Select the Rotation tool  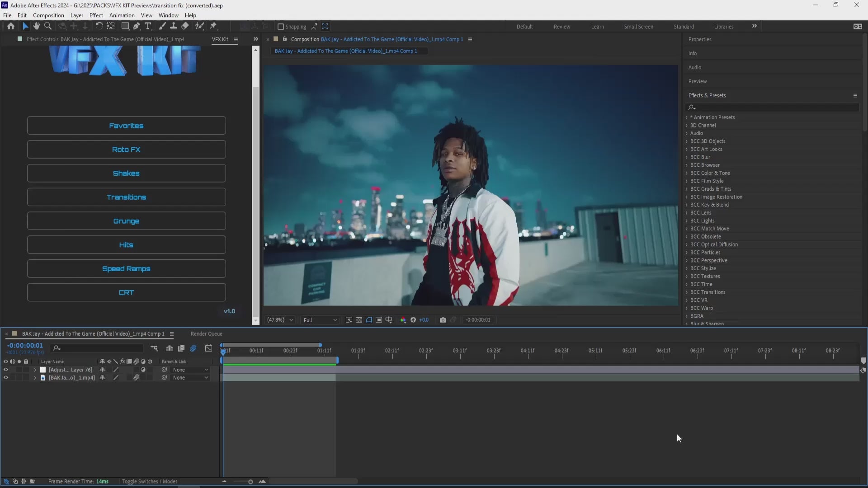(99, 26)
